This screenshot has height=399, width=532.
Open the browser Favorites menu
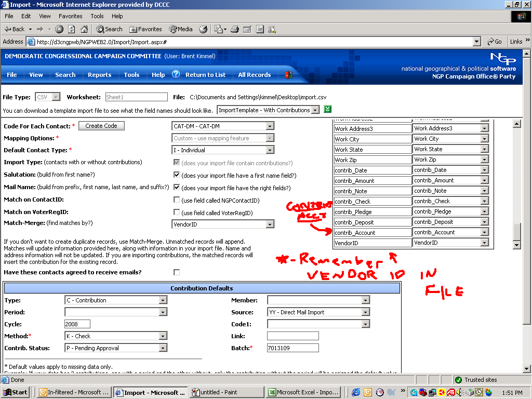pyautogui.click(x=70, y=16)
